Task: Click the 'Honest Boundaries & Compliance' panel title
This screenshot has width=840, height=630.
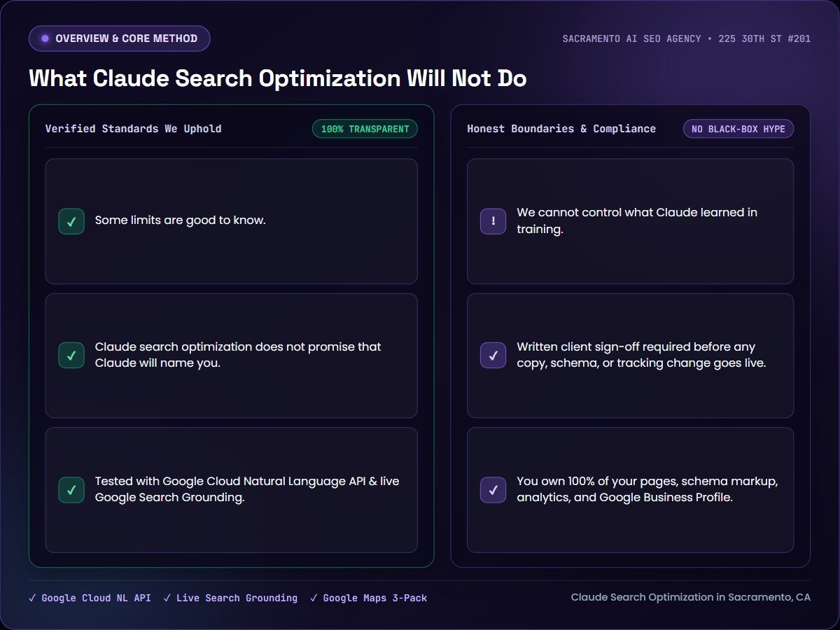Action: pos(561,129)
